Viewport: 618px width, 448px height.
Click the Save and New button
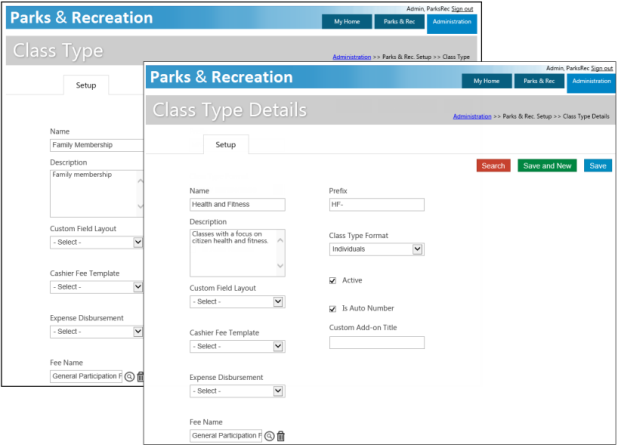(x=546, y=165)
